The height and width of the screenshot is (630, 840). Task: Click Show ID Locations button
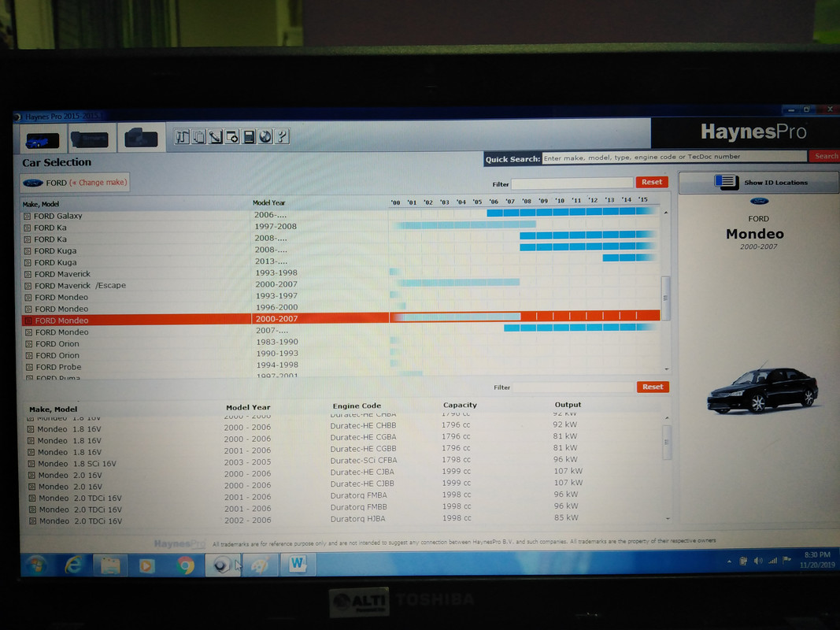click(759, 183)
